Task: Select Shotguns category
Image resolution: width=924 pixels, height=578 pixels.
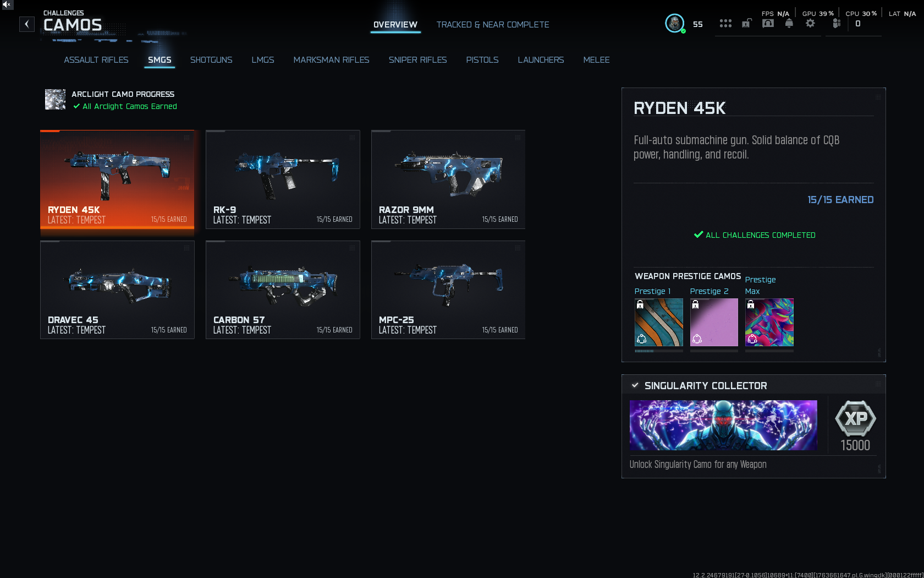Action: [x=211, y=60]
